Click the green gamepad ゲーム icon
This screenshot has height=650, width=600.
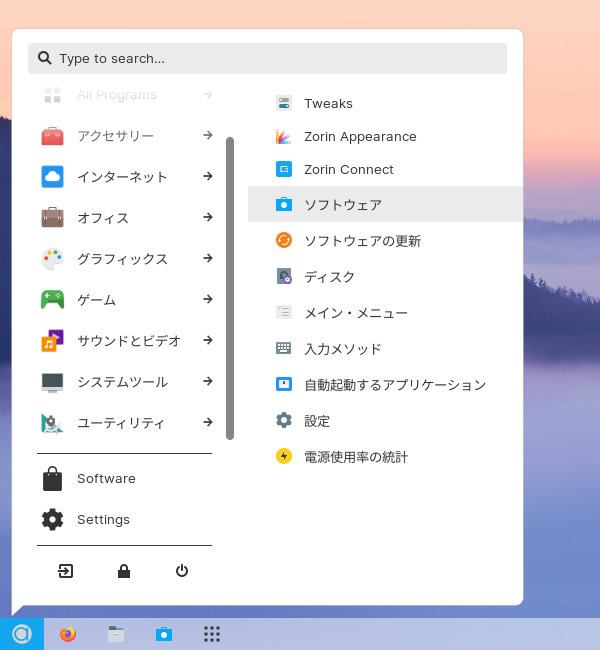click(52, 300)
